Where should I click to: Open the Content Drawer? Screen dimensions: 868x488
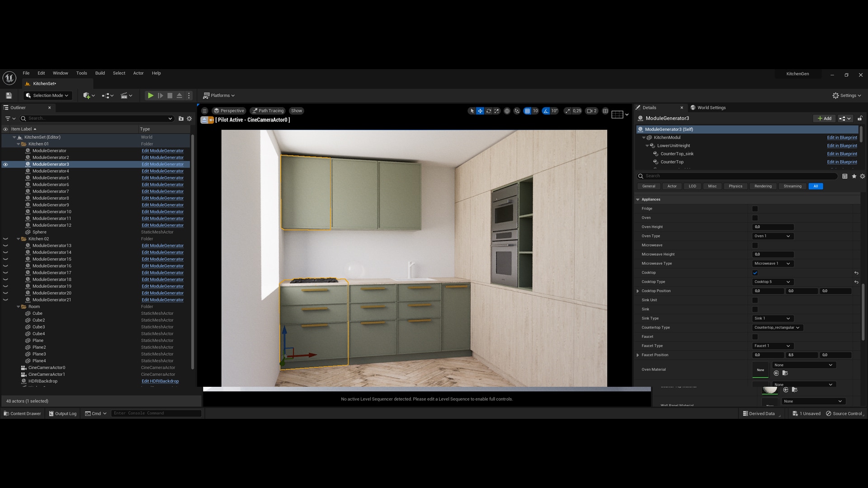pos(22,413)
